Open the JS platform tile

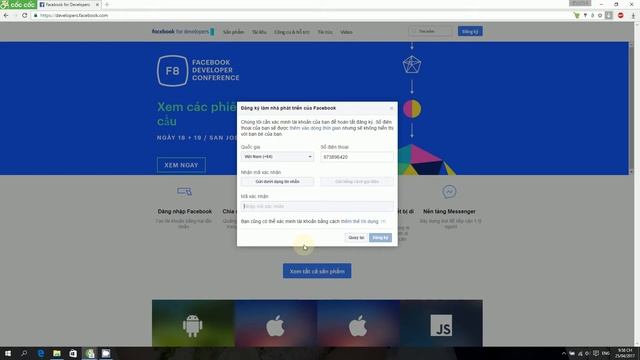pyautogui.click(x=441, y=323)
